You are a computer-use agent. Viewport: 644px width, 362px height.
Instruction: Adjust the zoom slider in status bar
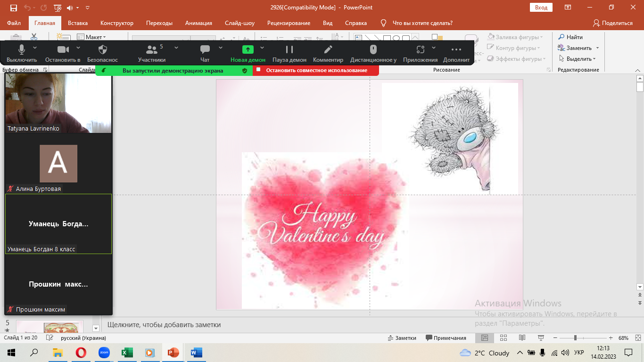[575, 338]
